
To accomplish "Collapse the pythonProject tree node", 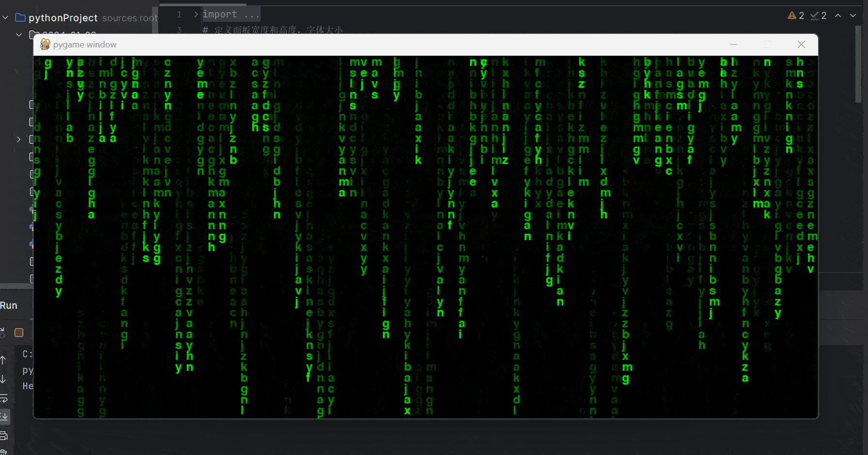I will [x=5, y=17].
